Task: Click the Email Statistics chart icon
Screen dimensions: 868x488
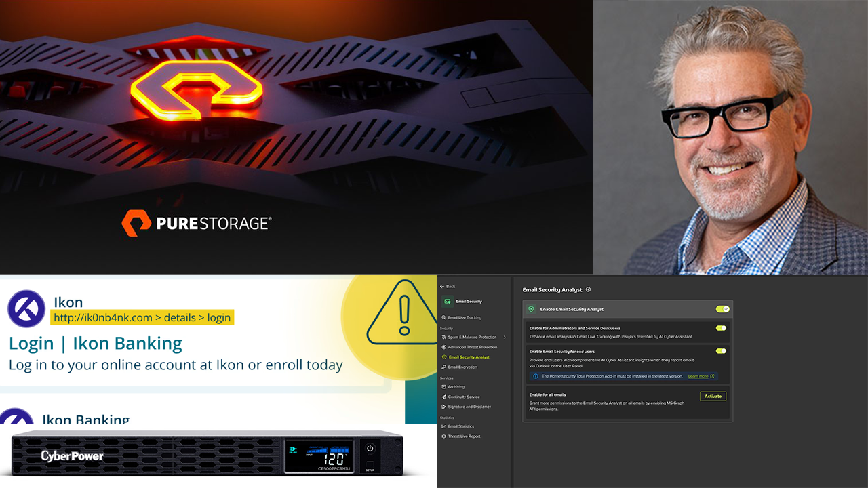Action: pyautogui.click(x=443, y=426)
